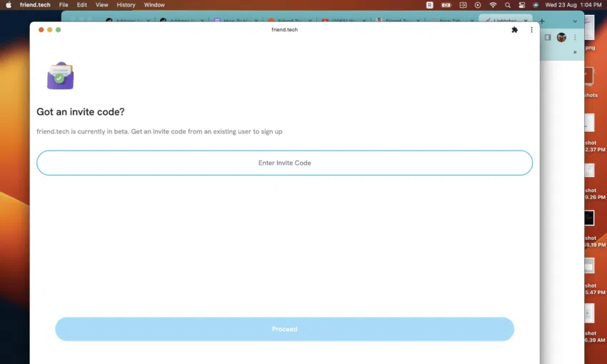The width and height of the screenshot is (607, 364).
Task: Open the History menu
Action: click(x=126, y=5)
